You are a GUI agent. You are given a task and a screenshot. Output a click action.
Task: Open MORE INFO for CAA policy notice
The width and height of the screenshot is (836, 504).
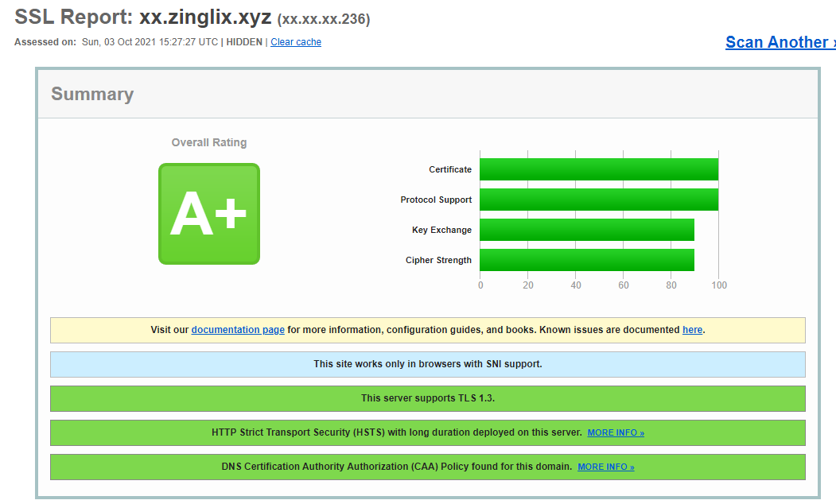click(x=606, y=467)
